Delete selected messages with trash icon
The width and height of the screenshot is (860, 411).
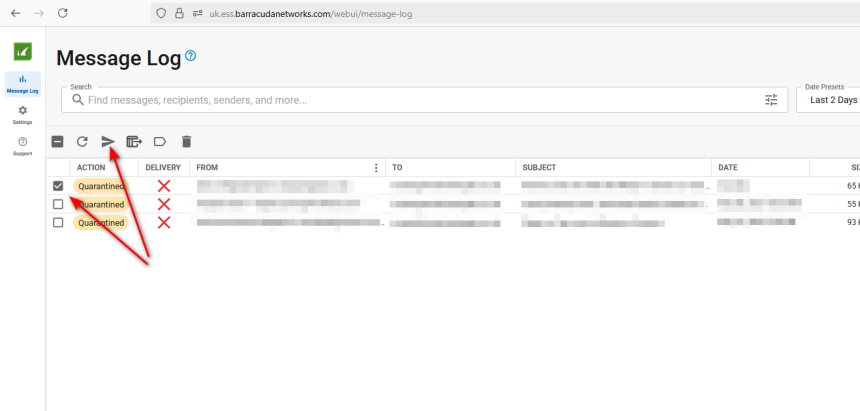click(x=186, y=142)
